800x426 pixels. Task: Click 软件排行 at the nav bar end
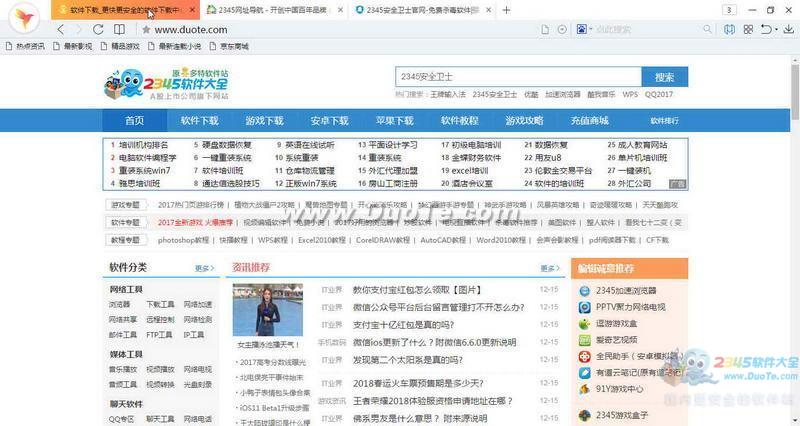tap(664, 121)
